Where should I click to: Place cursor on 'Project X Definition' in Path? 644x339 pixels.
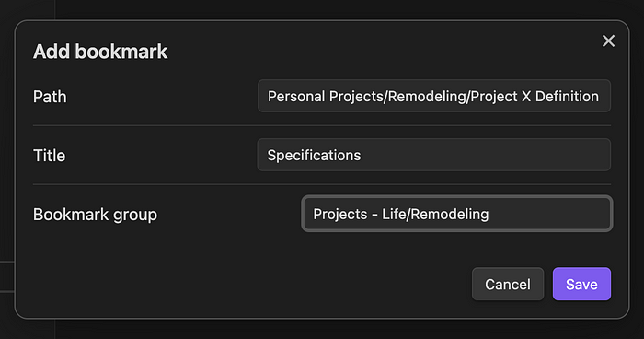tap(535, 97)
